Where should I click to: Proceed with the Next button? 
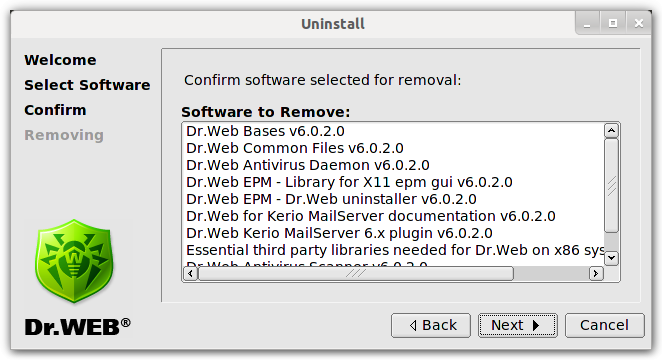pyautogui.click(x=518, y=325)
